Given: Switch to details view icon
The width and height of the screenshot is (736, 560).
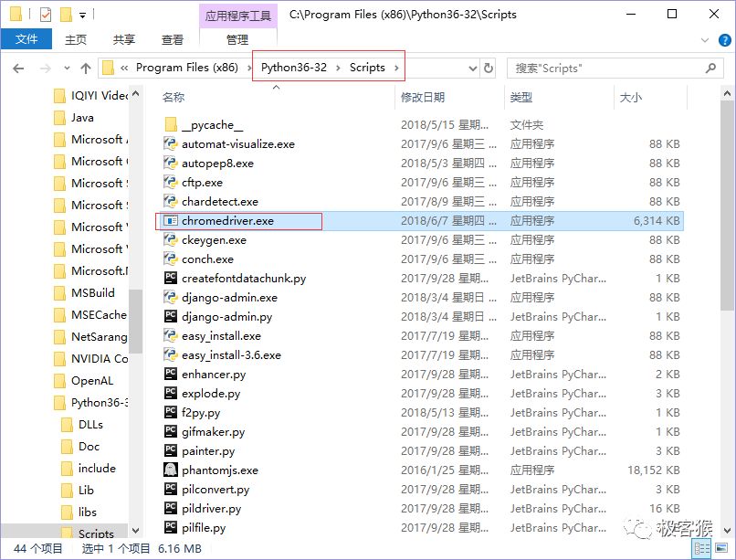Looking at the screenshot, I should (x=701, y=548).
